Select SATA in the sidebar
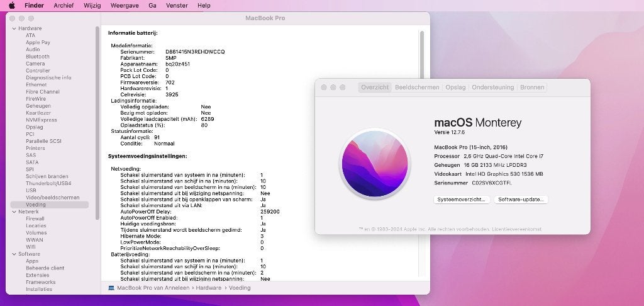This screenshot has height=306, width=644. [32, 162]
